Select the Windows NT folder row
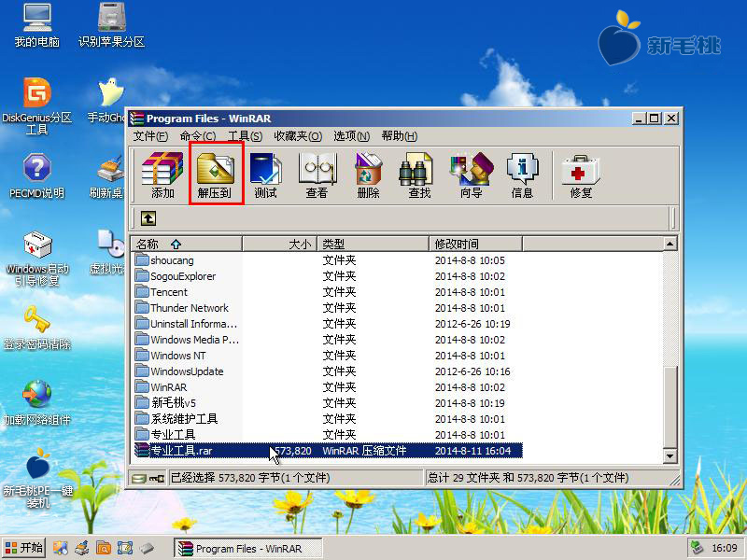Image resolution: width=747 pixels, height=560 pixels. pos(327,356)
